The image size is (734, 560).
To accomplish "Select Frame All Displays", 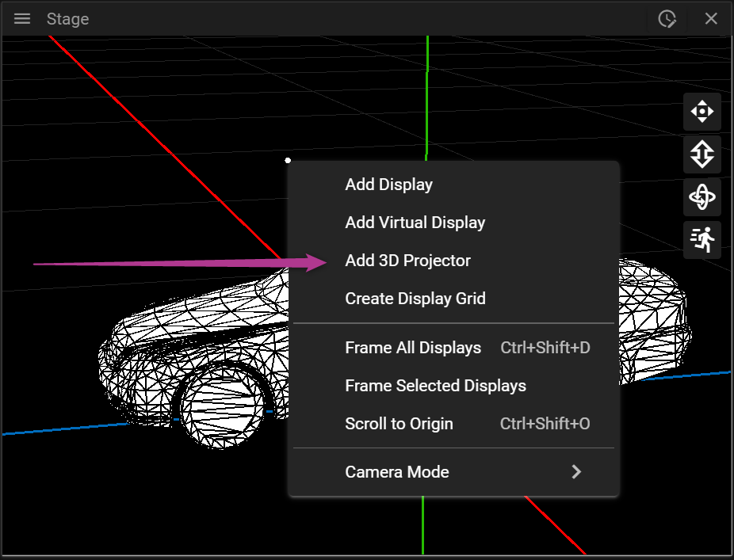I will pos(413,348).
